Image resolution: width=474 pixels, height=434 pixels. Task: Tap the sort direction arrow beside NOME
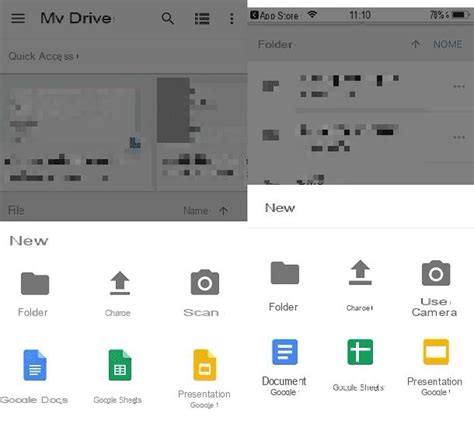[x=415, y=44]
